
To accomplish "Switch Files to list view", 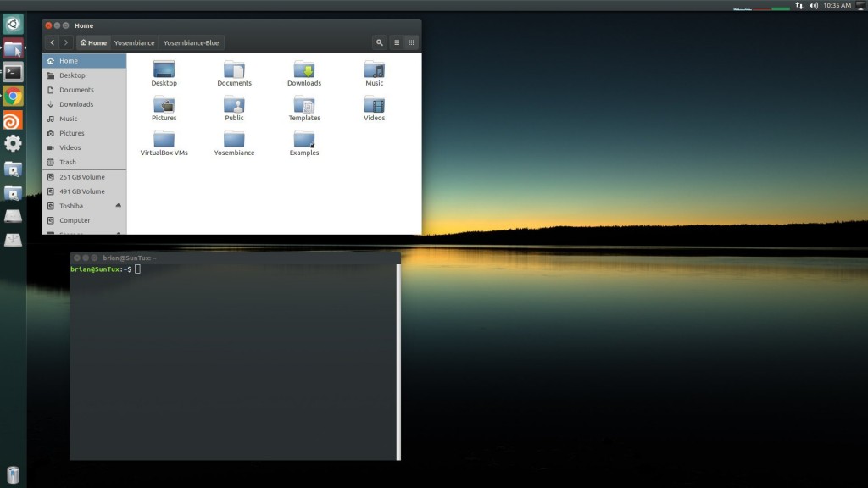I will (x=397, y=42).
